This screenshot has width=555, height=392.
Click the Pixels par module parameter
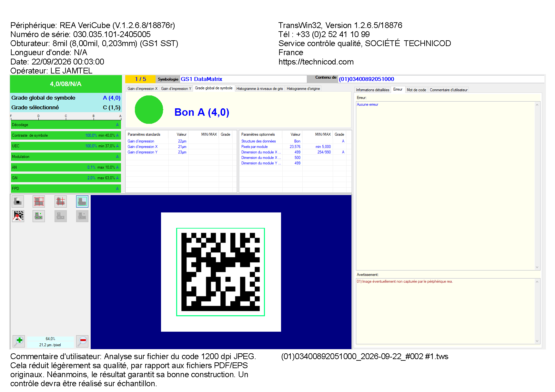(254, 147)
